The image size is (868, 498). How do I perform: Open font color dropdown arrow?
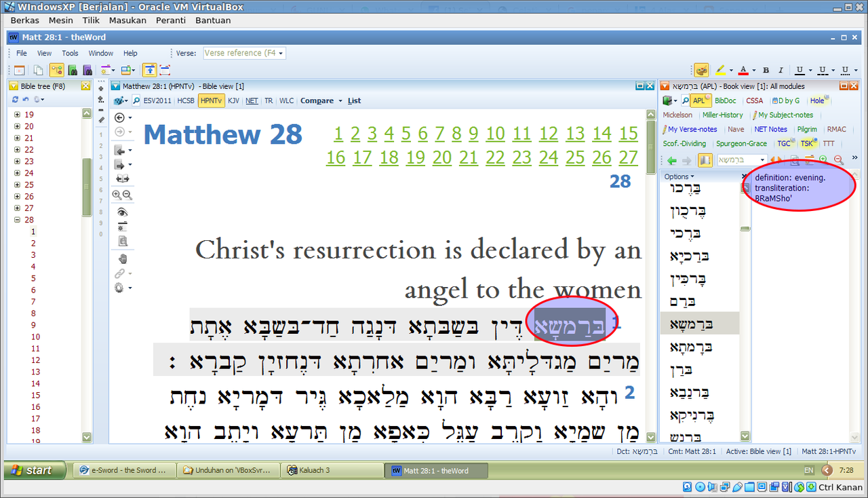tap(753, 70)
